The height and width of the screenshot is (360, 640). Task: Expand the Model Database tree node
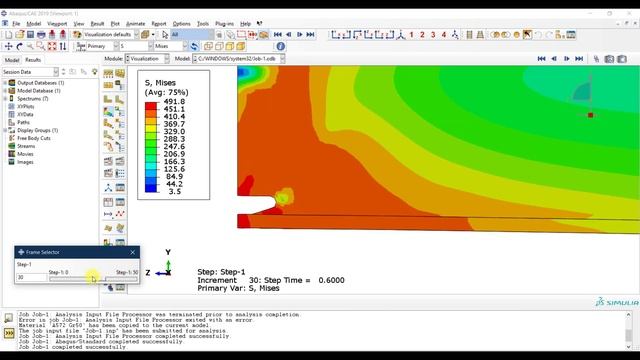(x=5, y=91)
